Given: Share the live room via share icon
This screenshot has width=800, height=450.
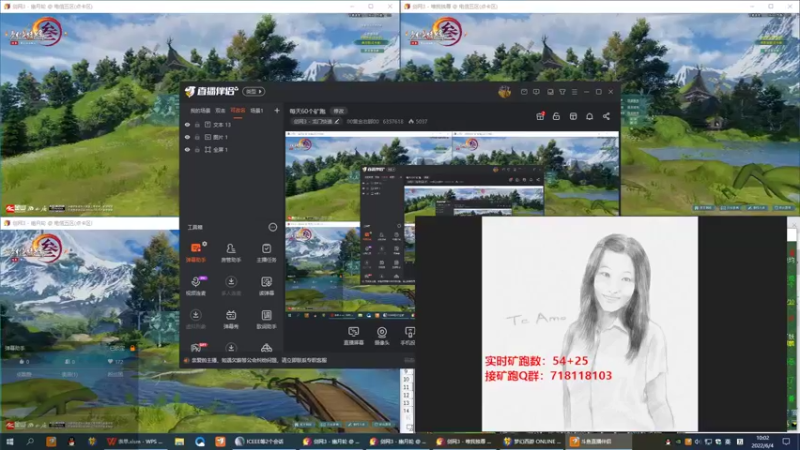Looking at the screenshot, I should tap(606, 116).
